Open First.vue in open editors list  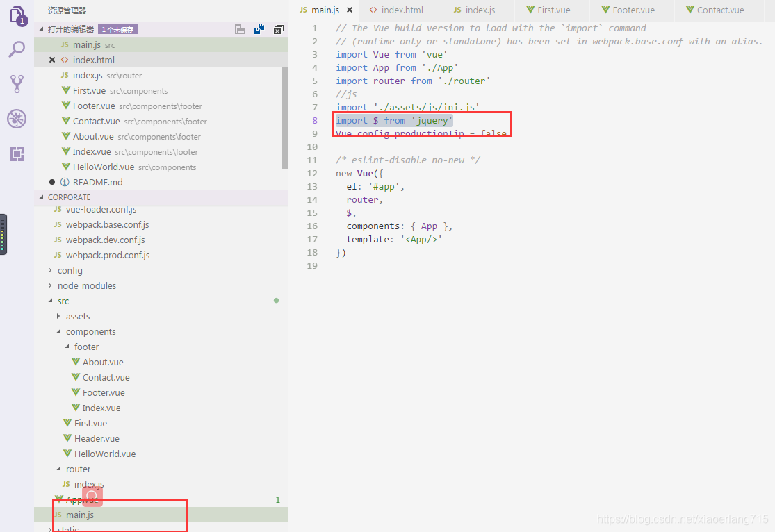[161, 90]
